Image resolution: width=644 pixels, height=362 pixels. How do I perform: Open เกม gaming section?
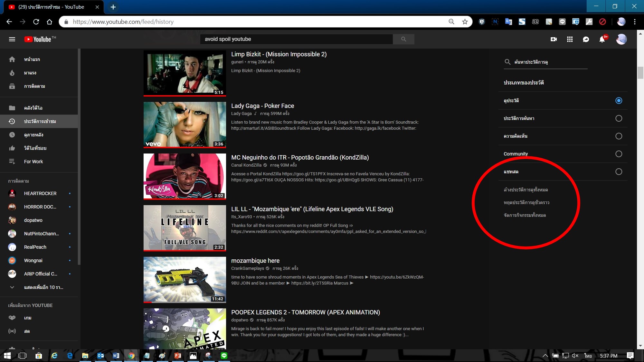tap(39, 318)
